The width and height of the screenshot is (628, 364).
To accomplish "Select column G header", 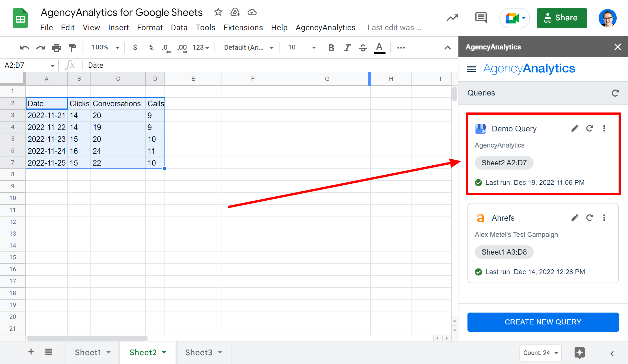I will click(x=327, y=79).
